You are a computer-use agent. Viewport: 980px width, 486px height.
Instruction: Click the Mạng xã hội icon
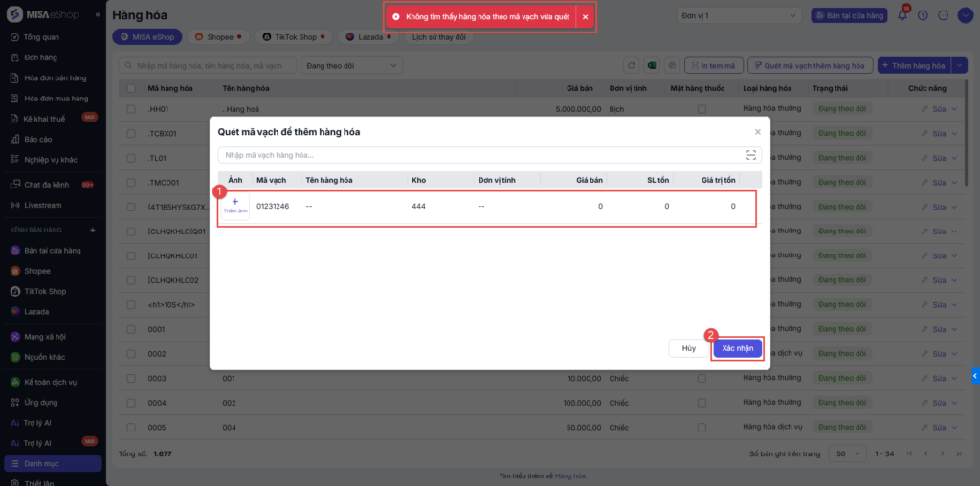(15, 337)
